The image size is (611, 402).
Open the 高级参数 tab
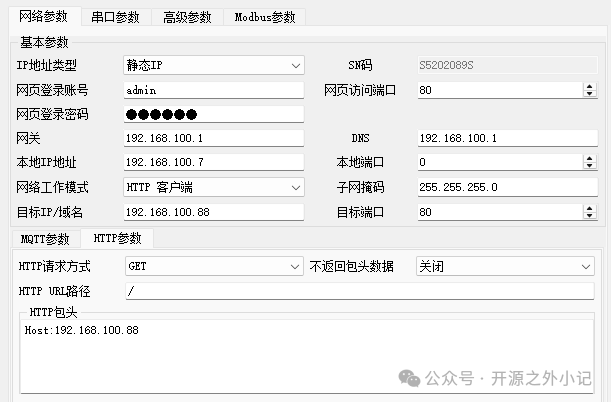[x=187, y=17]
